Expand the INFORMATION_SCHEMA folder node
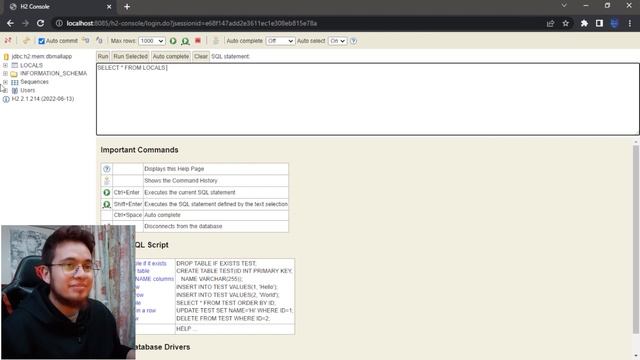Viewport: 640px width, 360px height. point(5,73)
